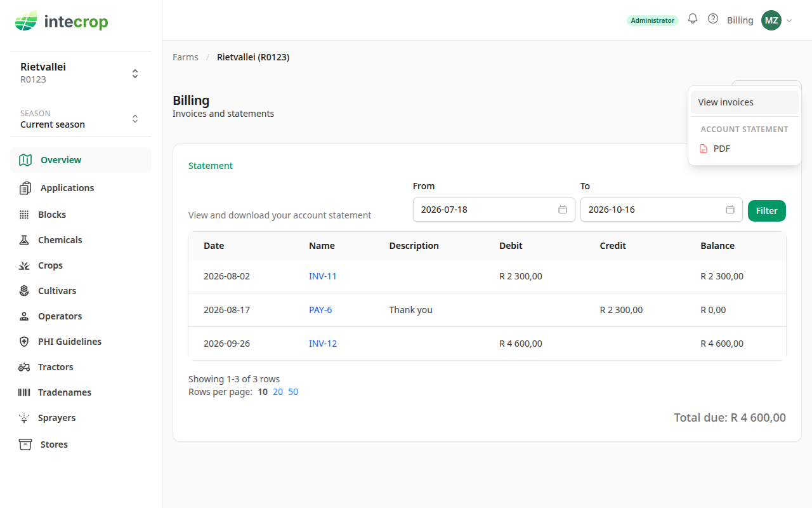
Task: Set rows per page to 50
Action: tap(293, 392)
